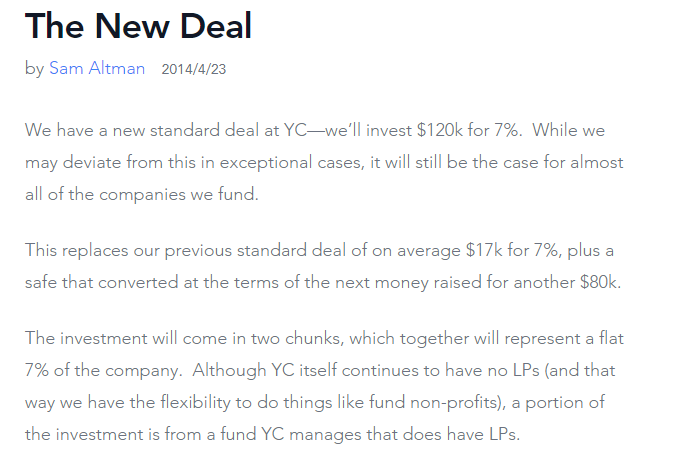
Task: Click the line starting "way we have the flexibility"
Action: click(x=315, y=402)
